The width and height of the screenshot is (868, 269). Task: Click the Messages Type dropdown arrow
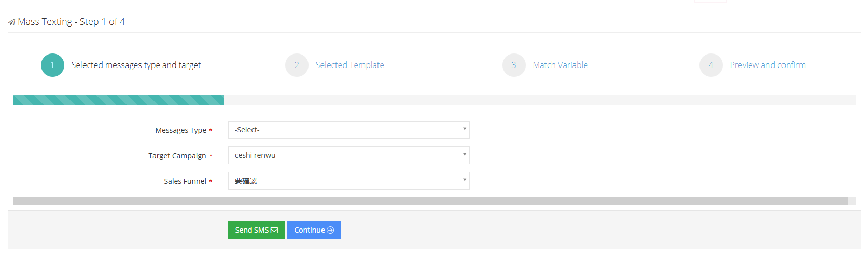(465, 129)
